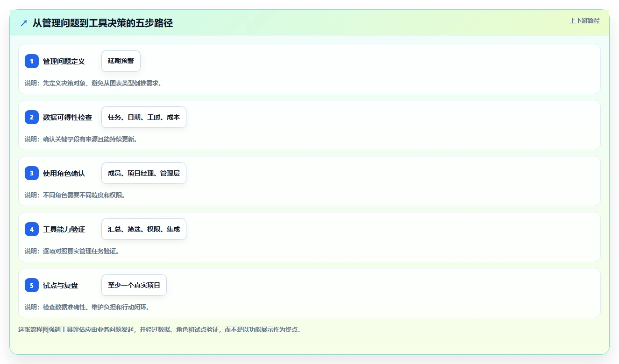Click the step label 数据可得性检查
This screenshot has width=619, height=364.
point(68,117)
